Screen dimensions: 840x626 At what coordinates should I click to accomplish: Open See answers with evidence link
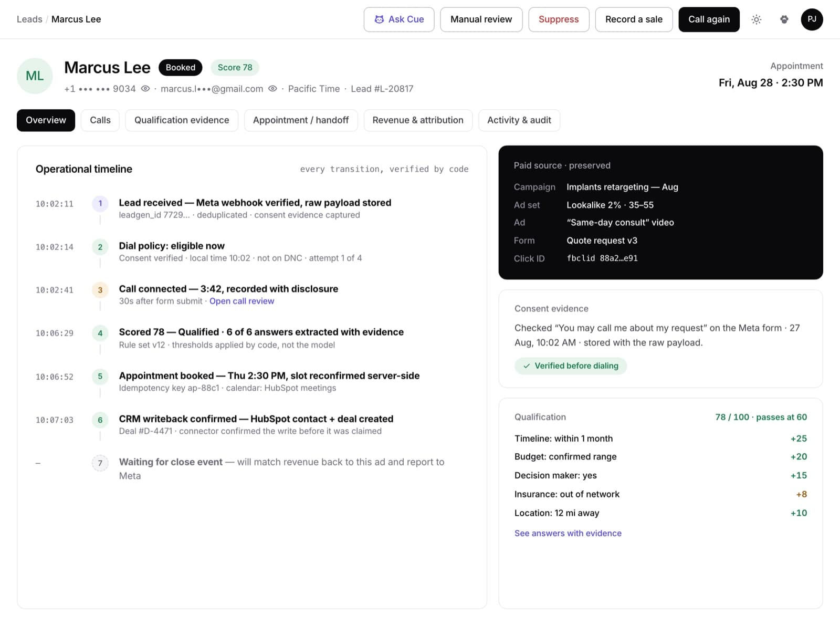[x=568, y=533]
